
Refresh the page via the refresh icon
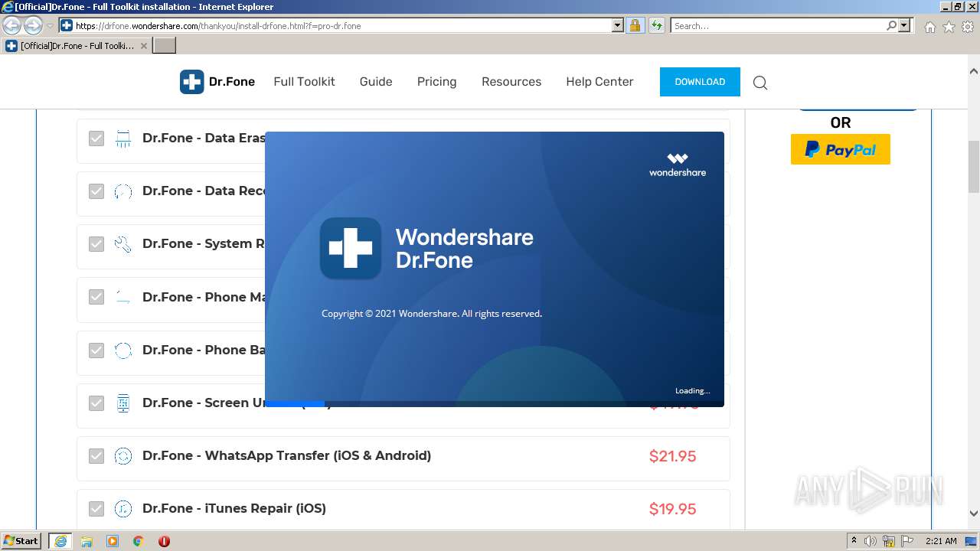pos(656,26)
